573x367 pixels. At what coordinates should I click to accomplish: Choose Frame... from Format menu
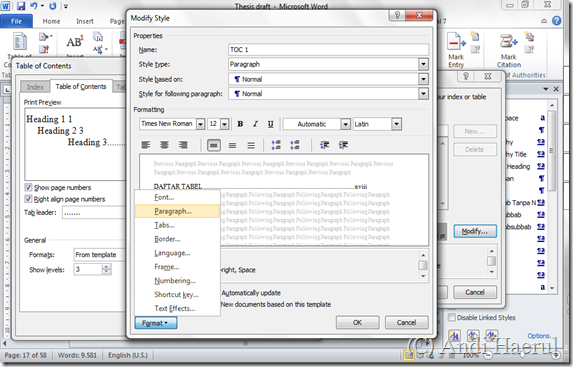pos(177,267)
